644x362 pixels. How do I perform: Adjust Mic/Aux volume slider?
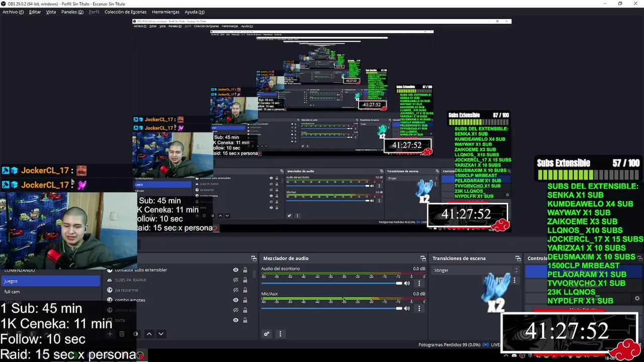[332, 309]
